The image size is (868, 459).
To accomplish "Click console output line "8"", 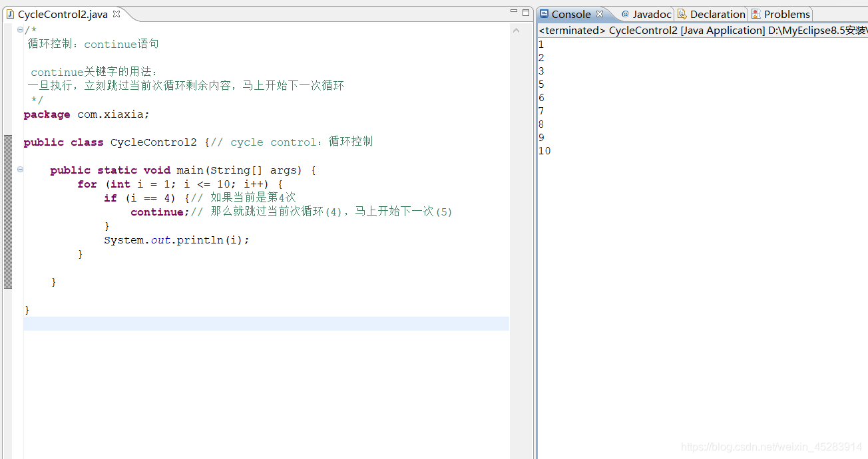I will tap(541, 124).
